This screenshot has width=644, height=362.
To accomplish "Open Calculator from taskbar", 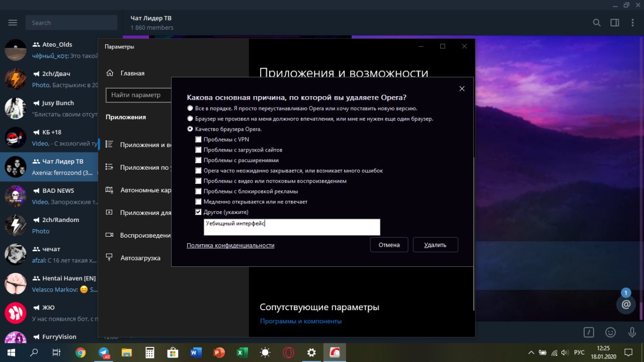I will pyautogui.click(x=149, y=352).
